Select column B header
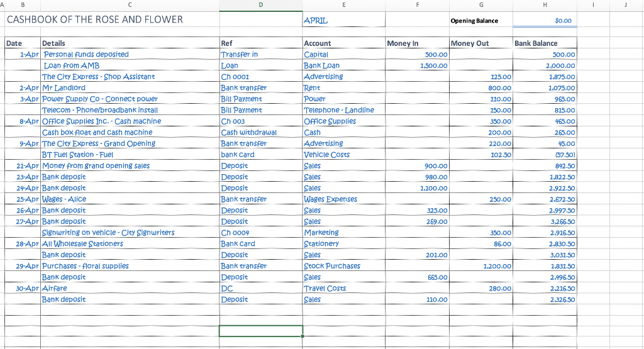 point(23,5)
